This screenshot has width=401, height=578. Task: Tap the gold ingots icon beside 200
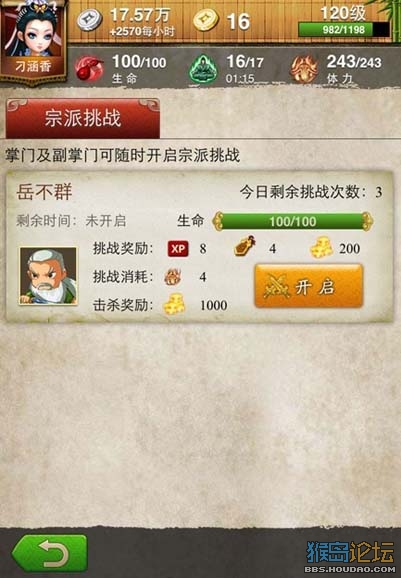click(x=322, y=247)
